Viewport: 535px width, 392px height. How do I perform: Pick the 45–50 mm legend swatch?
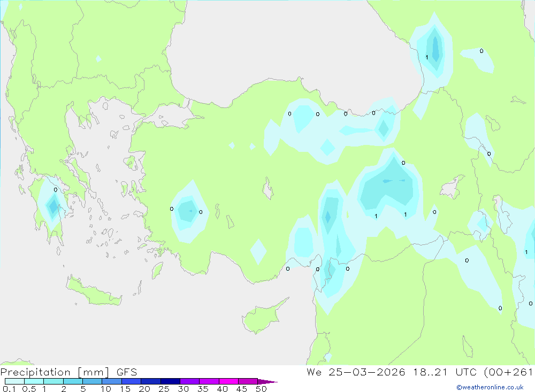point(248,381)
